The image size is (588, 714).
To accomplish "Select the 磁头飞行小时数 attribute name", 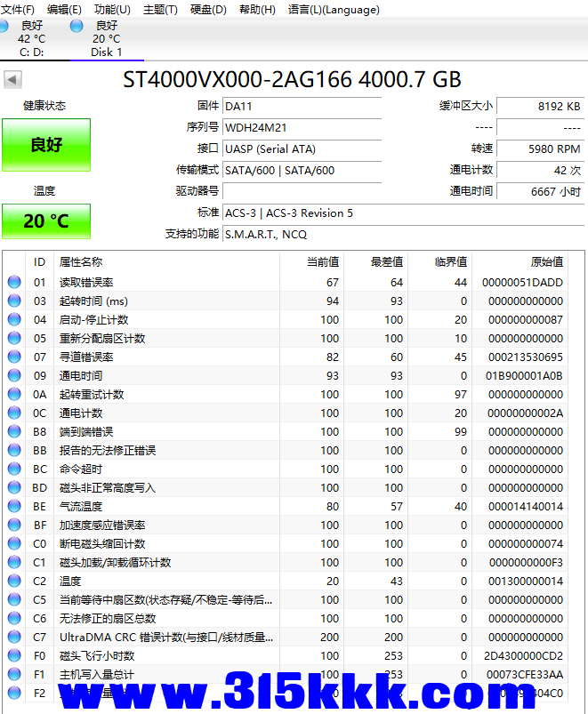I will (97, 656).
